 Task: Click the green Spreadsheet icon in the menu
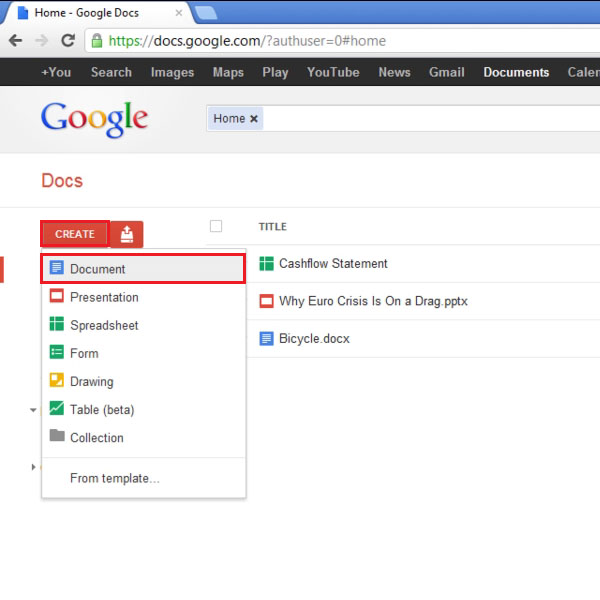pyautogui.click(x=57, y=324)
